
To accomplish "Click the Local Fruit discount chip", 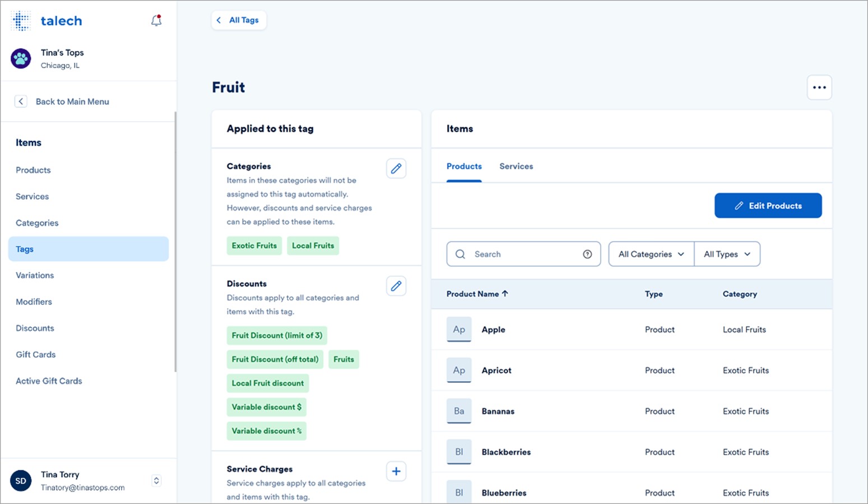I will click(x=268, y=383).
